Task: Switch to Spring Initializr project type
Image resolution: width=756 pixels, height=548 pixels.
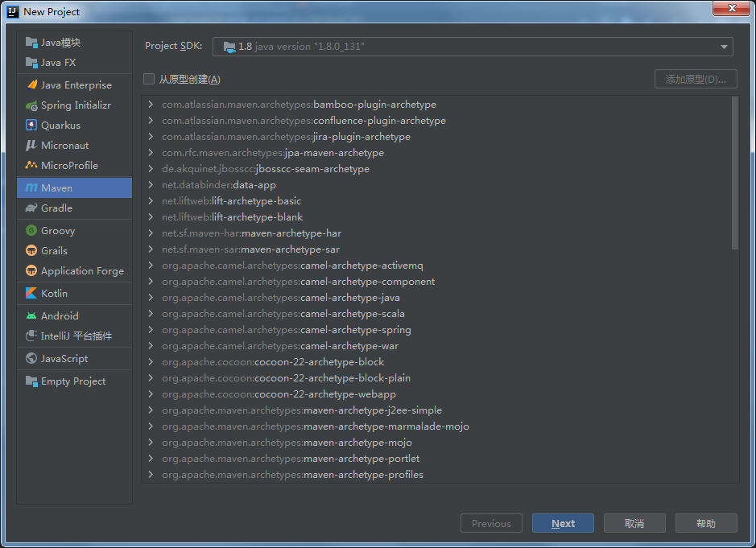Action: click(x=74, y=105)
